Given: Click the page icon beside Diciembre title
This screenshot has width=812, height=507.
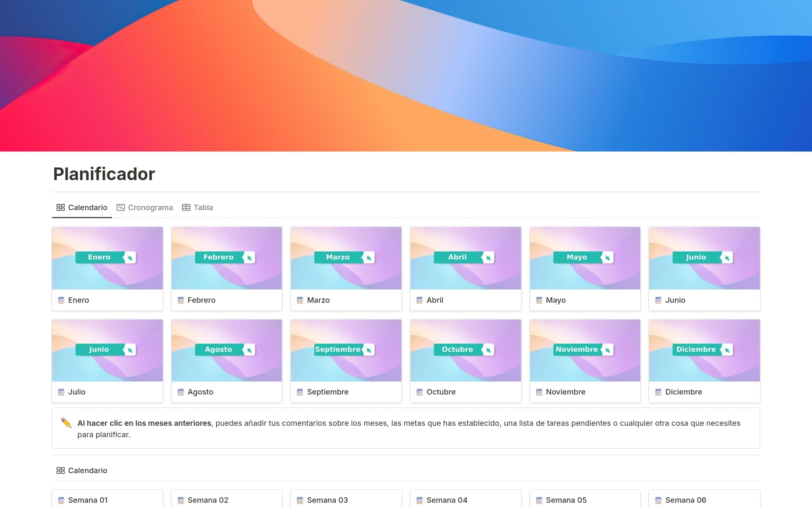Looking at the screenshot, I should pos(658,392).
